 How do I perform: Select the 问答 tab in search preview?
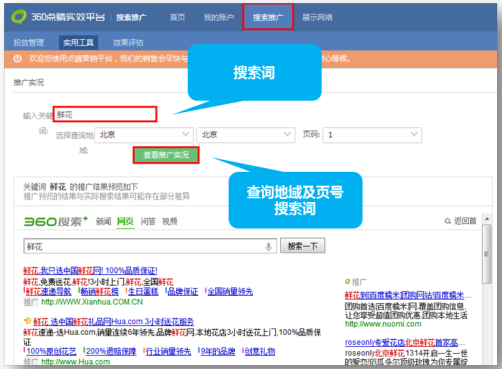coord(148,221)
